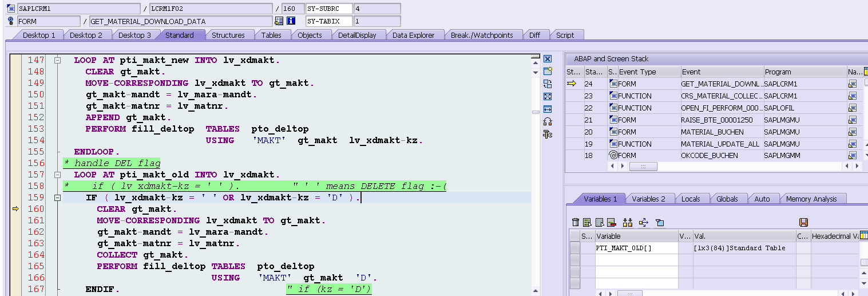
Task: Click the blue info icon in header
Action: pos(290,21)
